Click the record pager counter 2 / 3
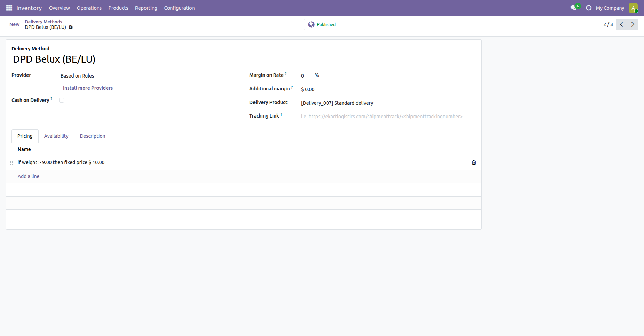Image resolution: width=644 pixels, height=336 pixels. [608, 24]
